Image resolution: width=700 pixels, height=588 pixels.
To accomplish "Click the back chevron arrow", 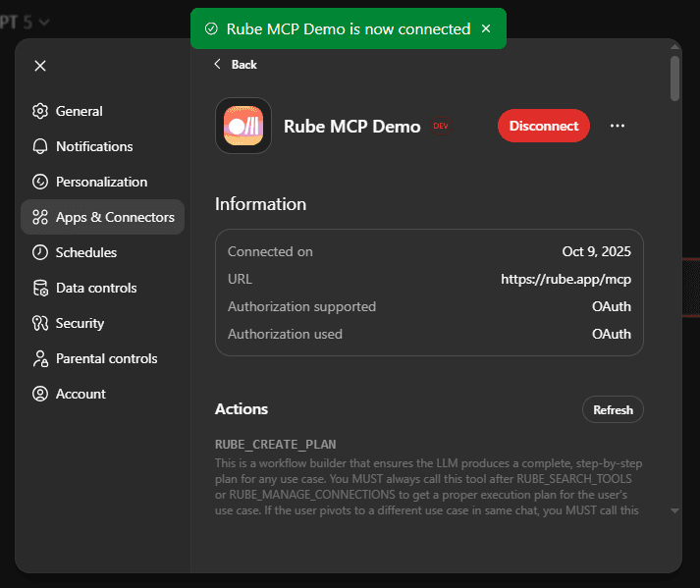I will tap(217, 64).
